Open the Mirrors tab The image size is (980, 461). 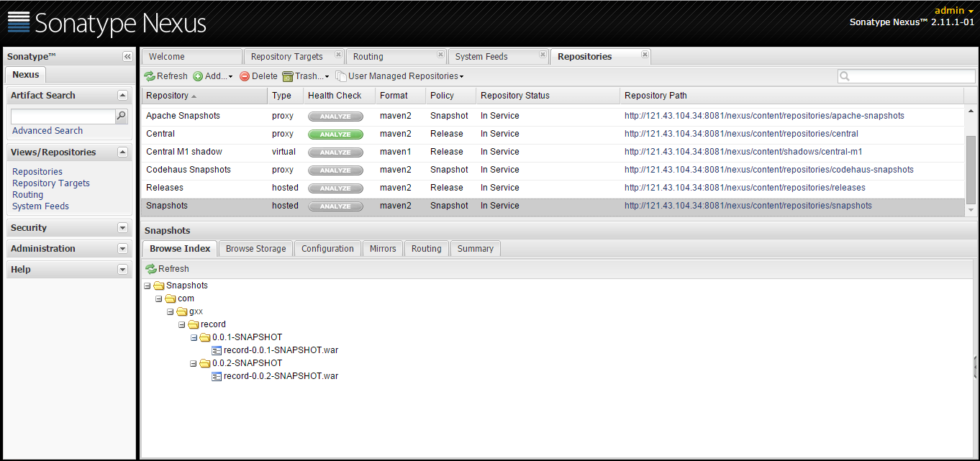(383, 249)
